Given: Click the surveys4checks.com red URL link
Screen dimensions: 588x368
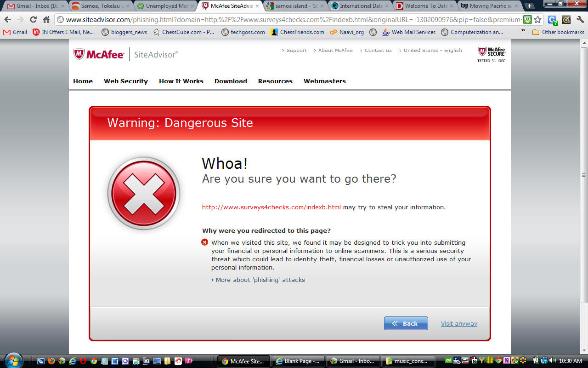Looking at the screenshot, I should (x=271, y=207).
